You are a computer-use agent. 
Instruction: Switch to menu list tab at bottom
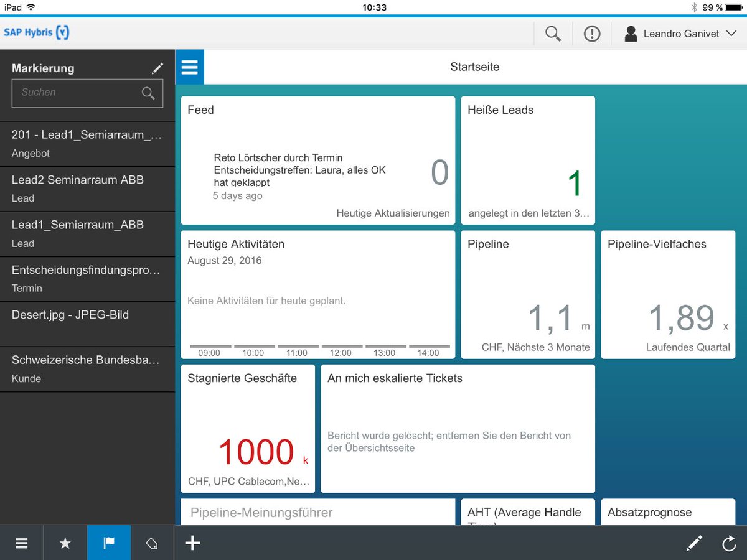(22, 543)
